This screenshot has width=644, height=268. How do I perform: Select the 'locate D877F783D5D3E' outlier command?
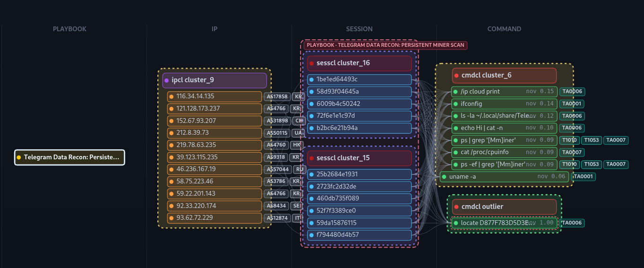(x=505, y=223)
